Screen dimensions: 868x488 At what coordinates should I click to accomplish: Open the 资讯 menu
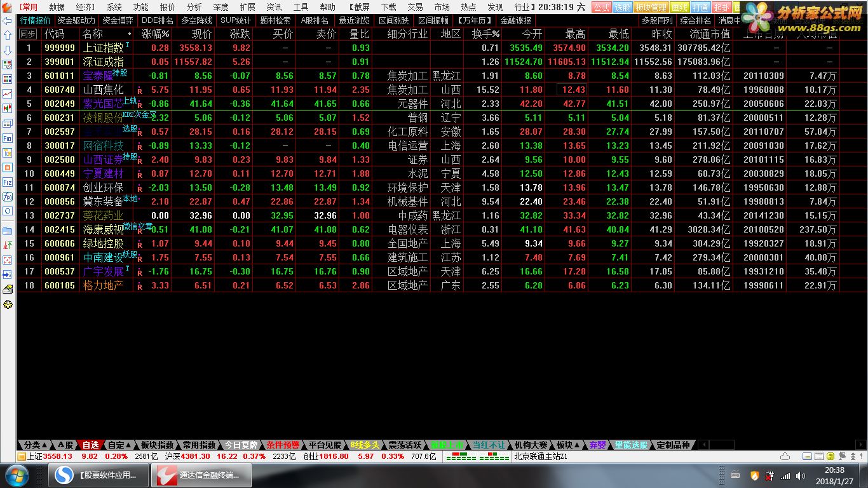coord(275,7)
